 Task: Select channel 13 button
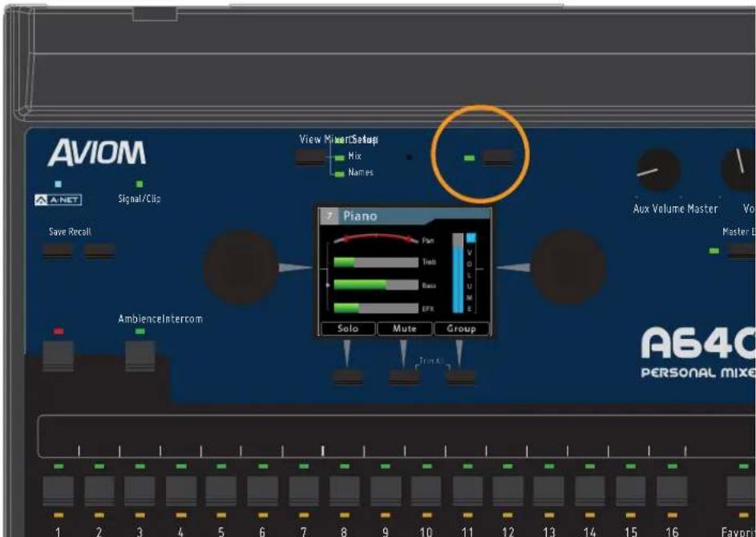(x=549, y=491)
